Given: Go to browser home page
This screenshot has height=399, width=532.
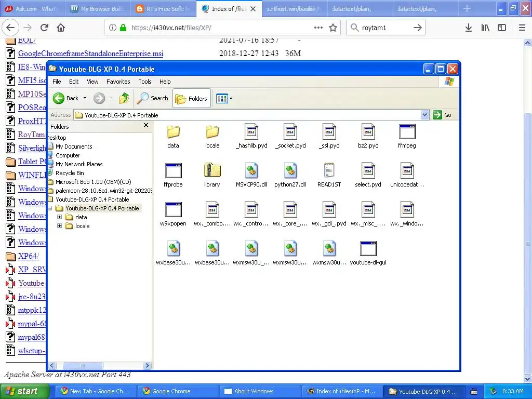Looking at the screenshot, I should (61, 28).
